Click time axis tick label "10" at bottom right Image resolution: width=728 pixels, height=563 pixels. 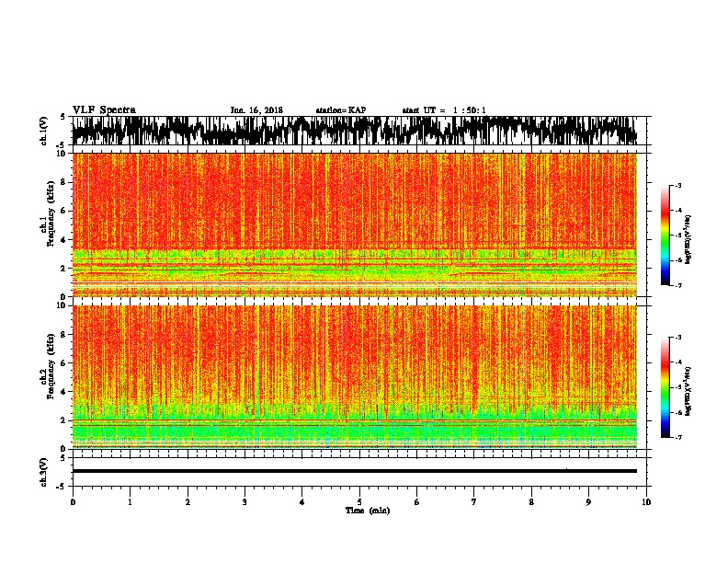[646, 502]
